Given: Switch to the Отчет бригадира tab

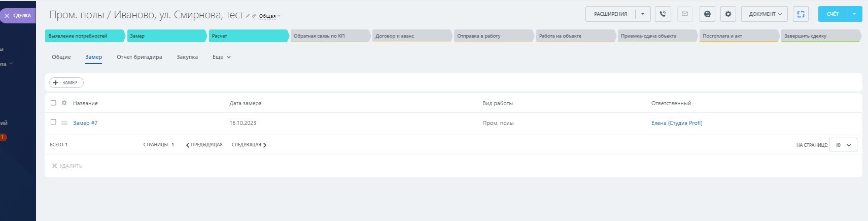Looking at the screenshot, I should coord(140,57).
